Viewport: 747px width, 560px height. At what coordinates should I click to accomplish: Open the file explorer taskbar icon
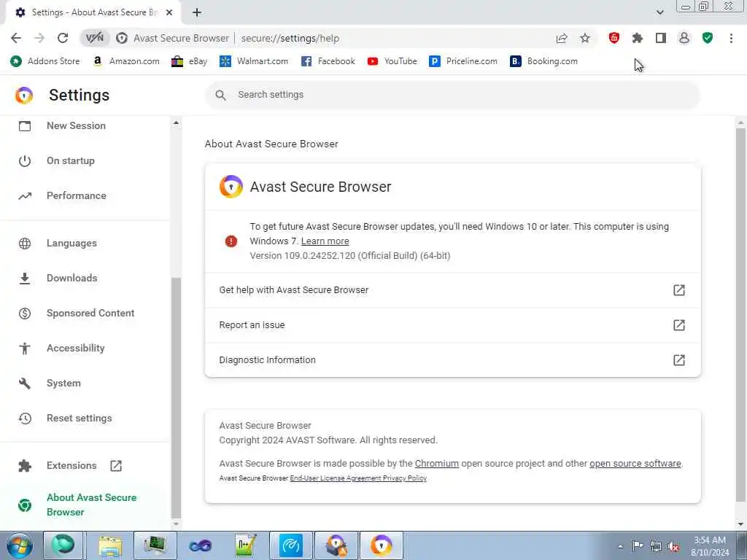111,545
